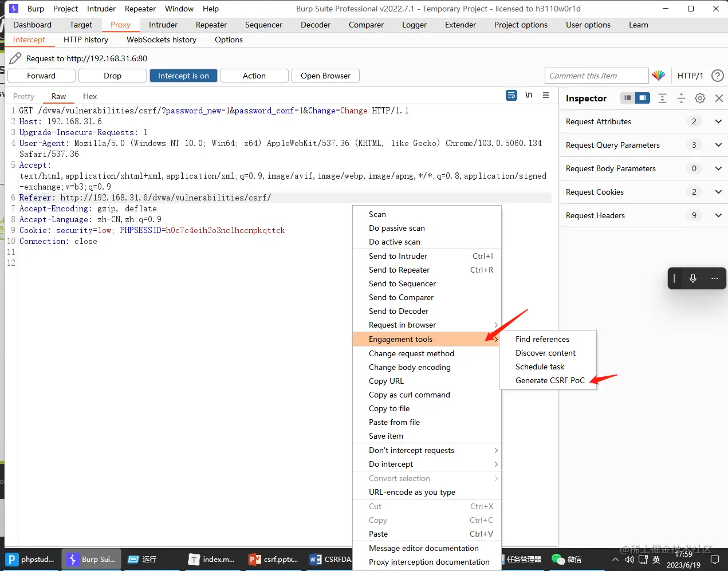Open the editor hamburger options menu
The height and width of the screenshot is (571, 728).
click(x=546, y=95)
